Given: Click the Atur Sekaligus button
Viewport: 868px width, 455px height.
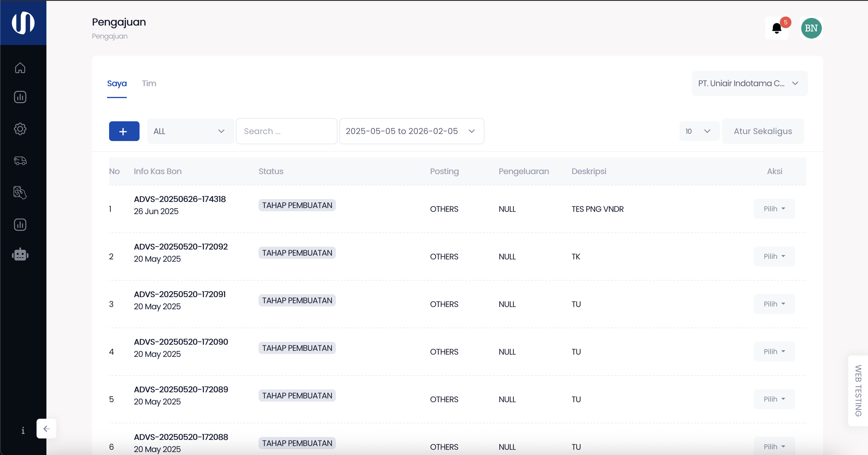Looking at the screenshot, I should click(762, 131).
